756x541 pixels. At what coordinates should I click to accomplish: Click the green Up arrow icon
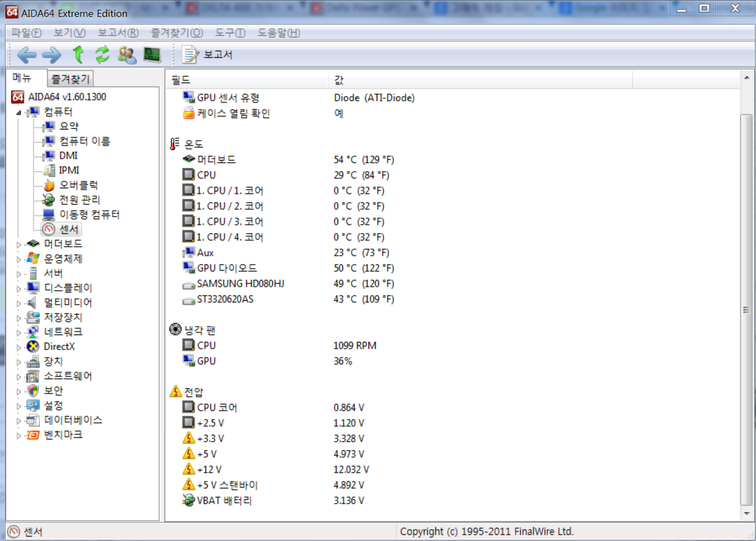[x=78, y=54]
